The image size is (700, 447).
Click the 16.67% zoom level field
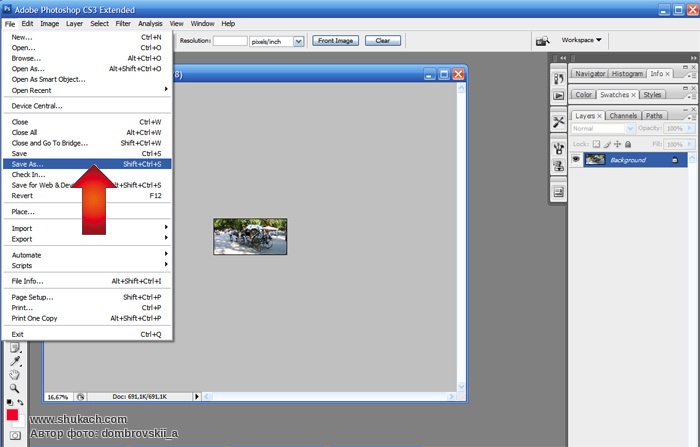point(58,397)
